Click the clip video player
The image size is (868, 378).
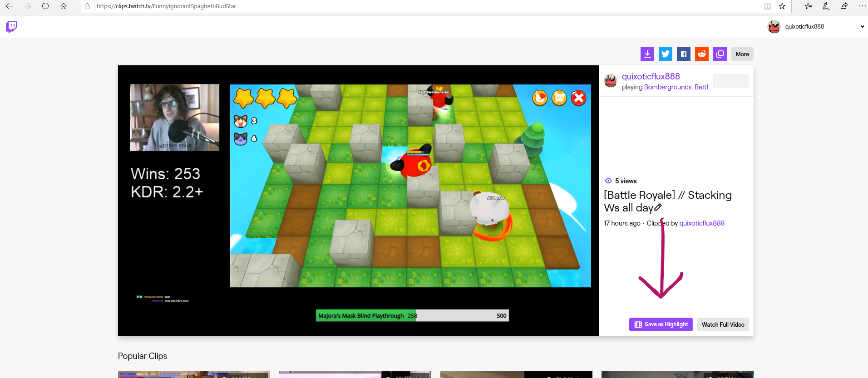pos(359,201)
